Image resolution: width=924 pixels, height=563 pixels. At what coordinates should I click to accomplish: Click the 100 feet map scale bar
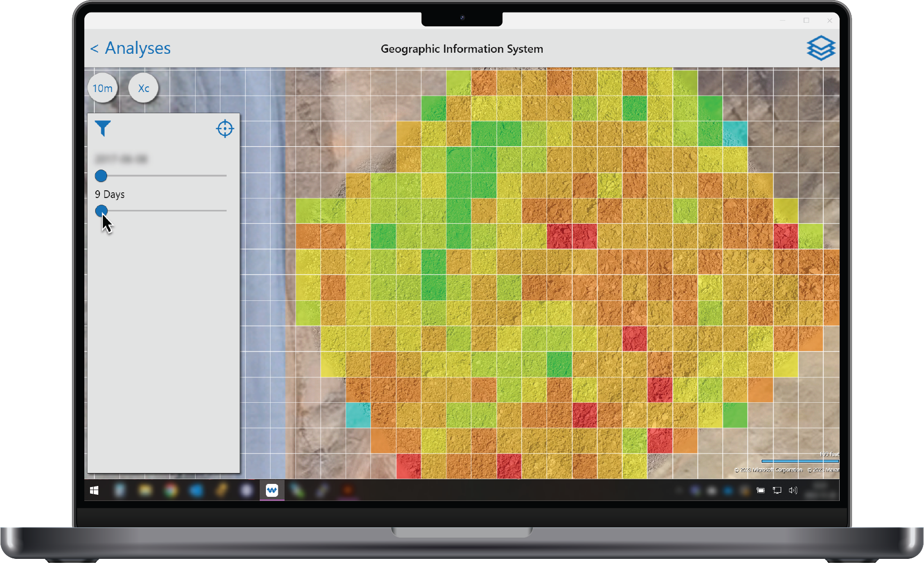[x=799, y=461]
